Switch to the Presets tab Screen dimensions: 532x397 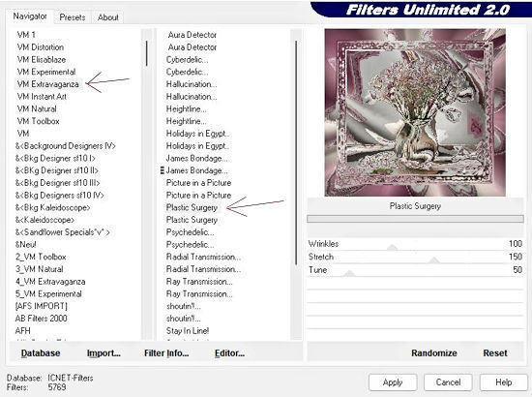(73, 17)
